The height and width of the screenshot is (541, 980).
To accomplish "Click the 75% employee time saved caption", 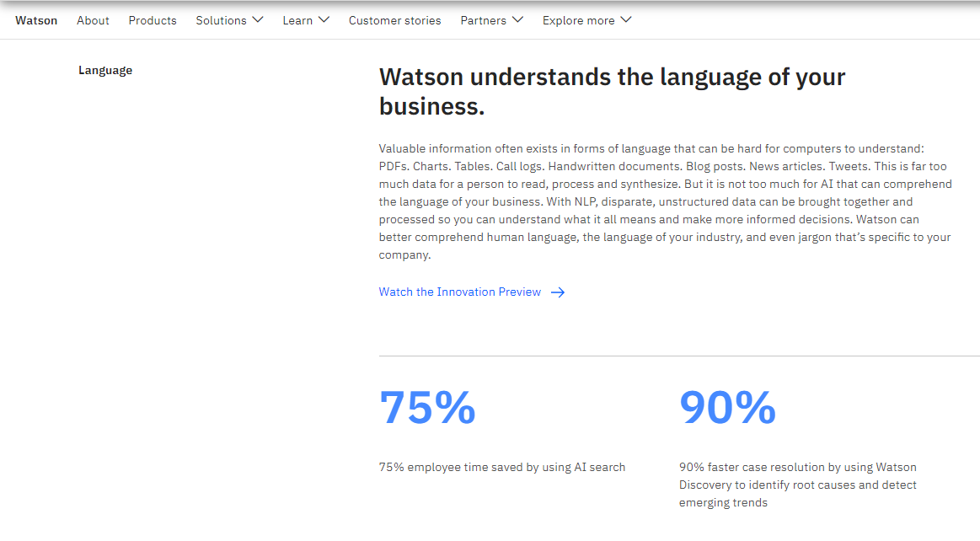I will click(x=502, y=467).
